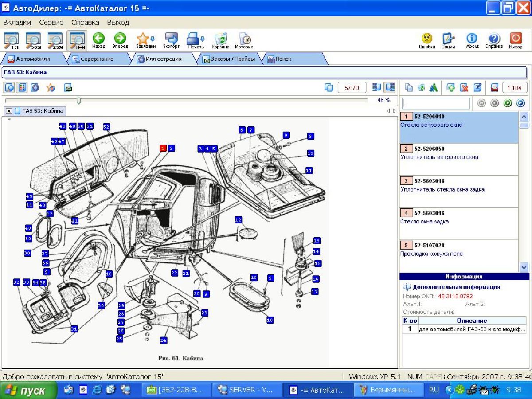The width and height of the screenshot is (532, 399).
Task: Select part 52-5603016 Стекло окна задка
Action: (x=459, y=224)
